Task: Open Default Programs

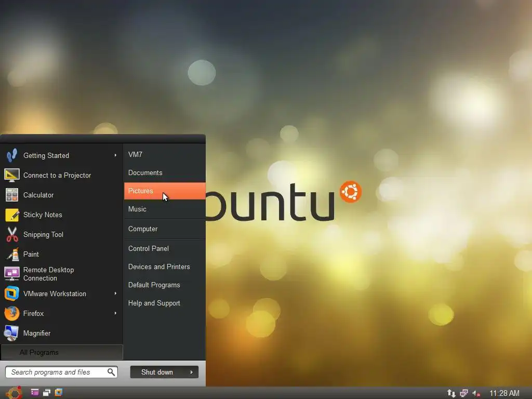Action: (x=165, y=285)
